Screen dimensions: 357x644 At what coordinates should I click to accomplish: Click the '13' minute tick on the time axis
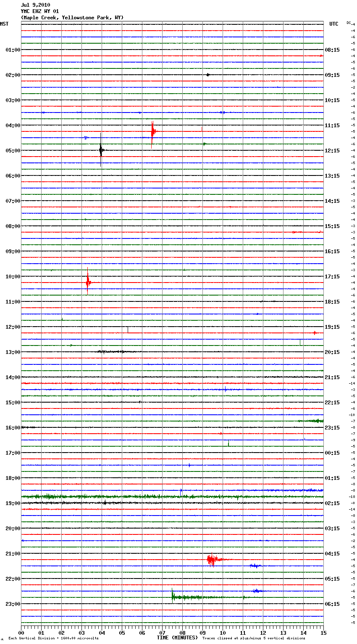(x=283, y=632)
